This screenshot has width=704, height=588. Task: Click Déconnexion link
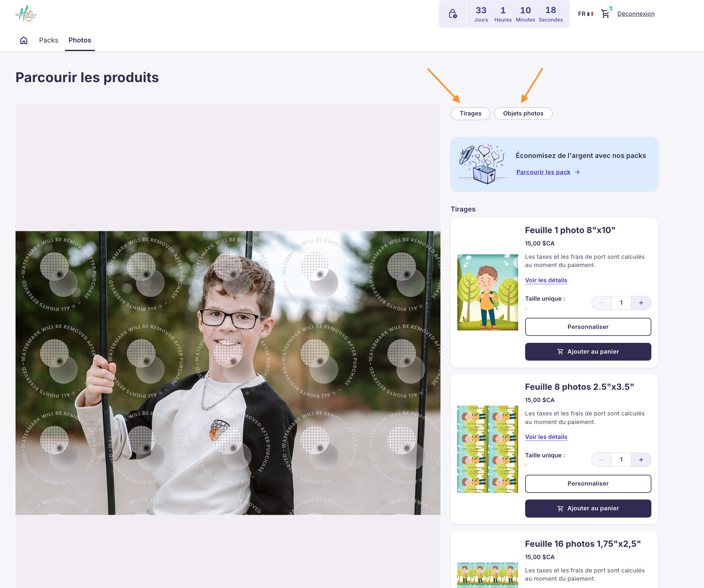pos(636,14)
